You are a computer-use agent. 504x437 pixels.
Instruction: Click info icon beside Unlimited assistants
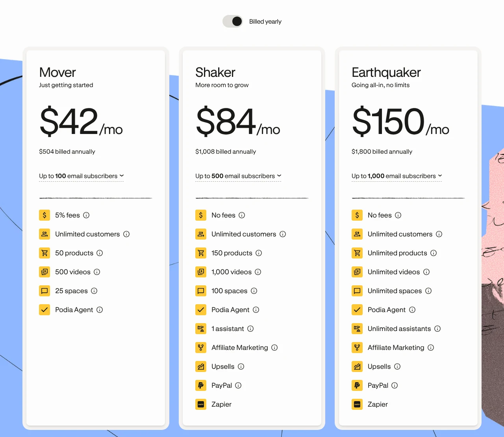coord(437,329)
